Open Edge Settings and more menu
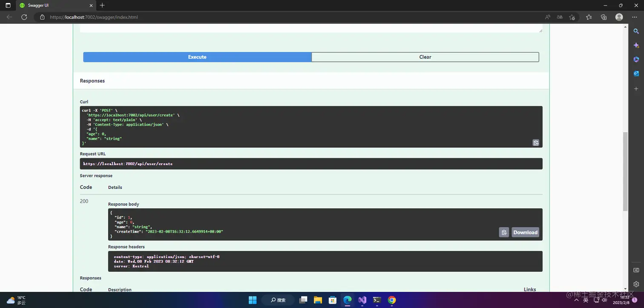This screenshot has height=308, width=644. (635, 17)
